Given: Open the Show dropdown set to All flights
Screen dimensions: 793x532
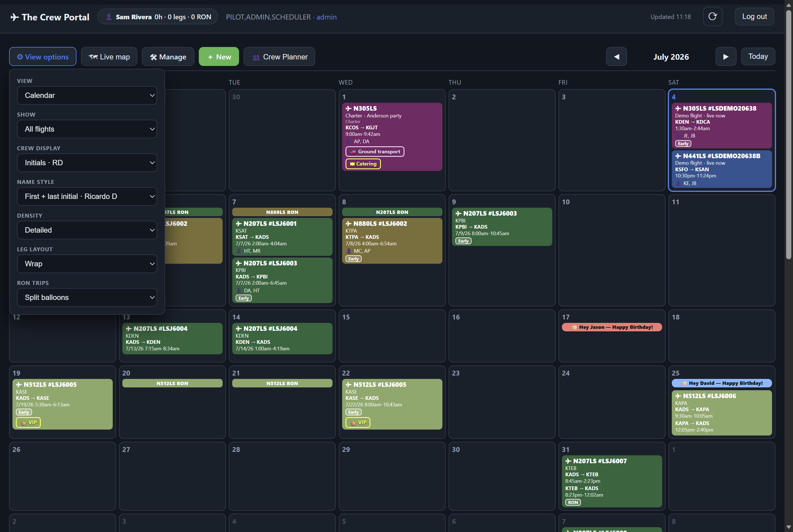Looking at the screenshot, I should pyautogui.click(x=87, y=129).
